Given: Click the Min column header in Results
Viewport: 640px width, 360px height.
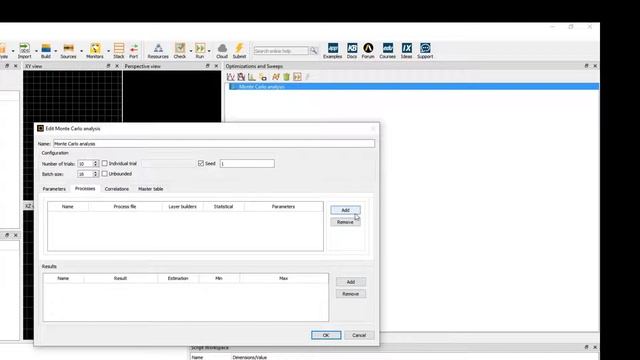Looking at the screenshot, I should point(219,278).
